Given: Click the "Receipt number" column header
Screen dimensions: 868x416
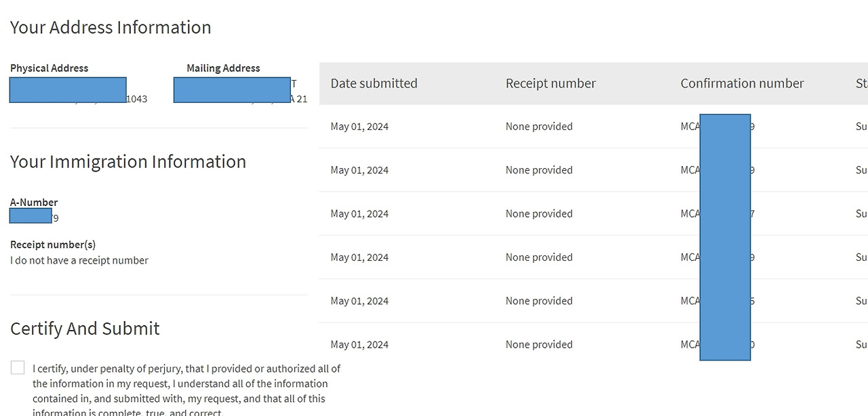Looking at the screenshot, I should 550,83.
